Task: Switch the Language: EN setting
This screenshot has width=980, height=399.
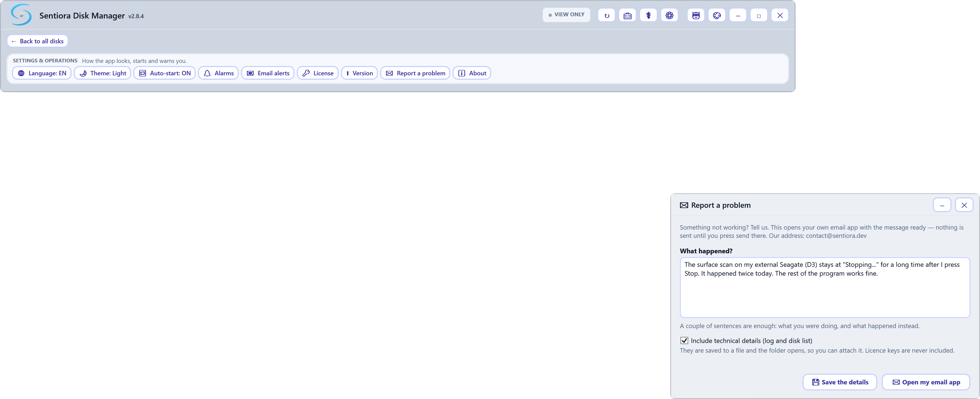Action: pos(42,73)
